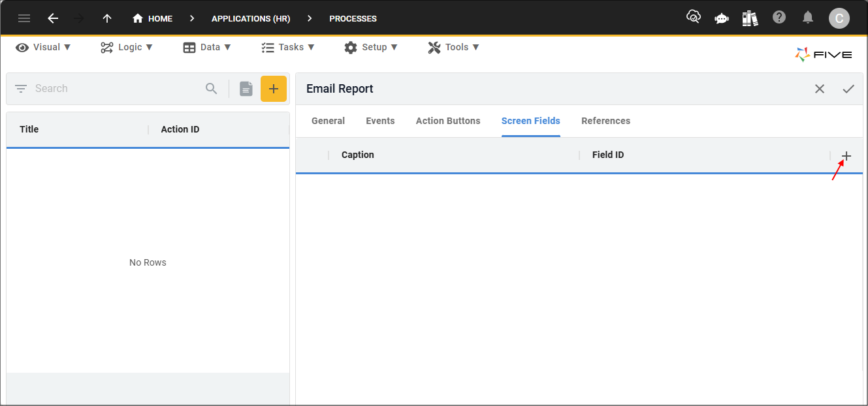Add a new screen field with the plus icon
This screenshot has height=406, width=868.
pyautogui.click(x=846, y=157)
